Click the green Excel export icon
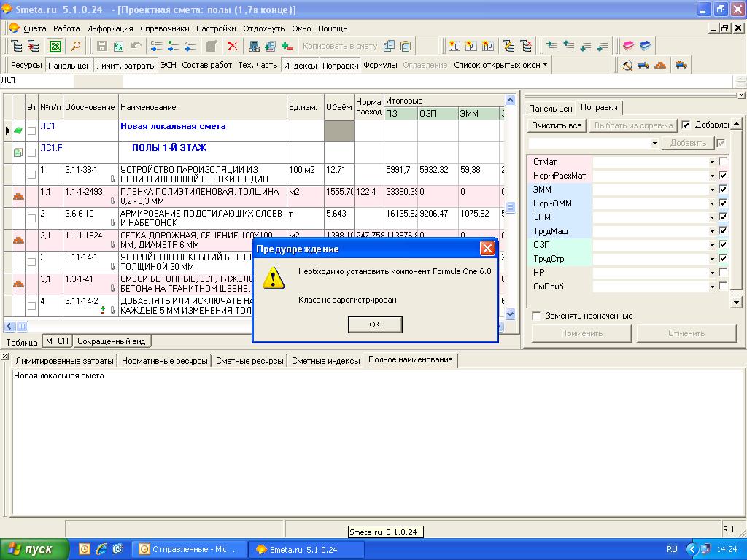 55,46
